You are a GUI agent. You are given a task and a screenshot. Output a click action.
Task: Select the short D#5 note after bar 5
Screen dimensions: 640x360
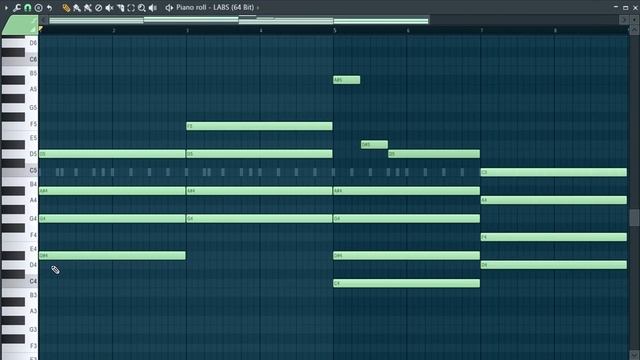375,144
